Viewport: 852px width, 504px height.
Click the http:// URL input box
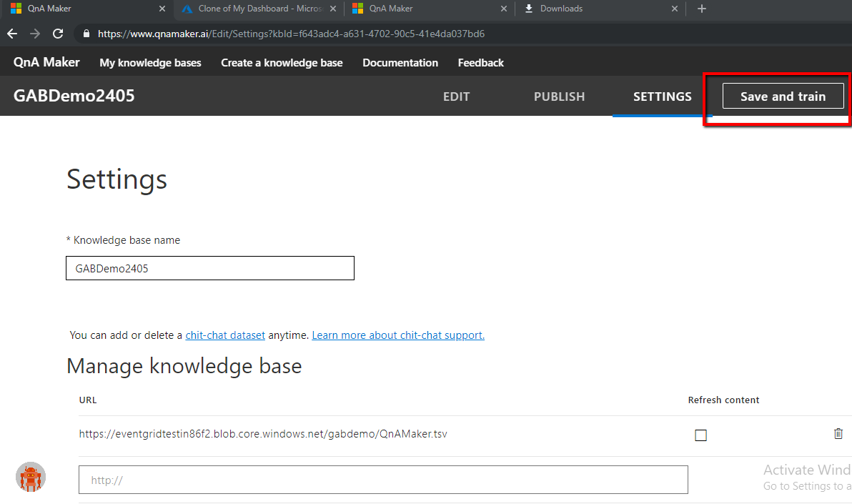click(384, 480)
